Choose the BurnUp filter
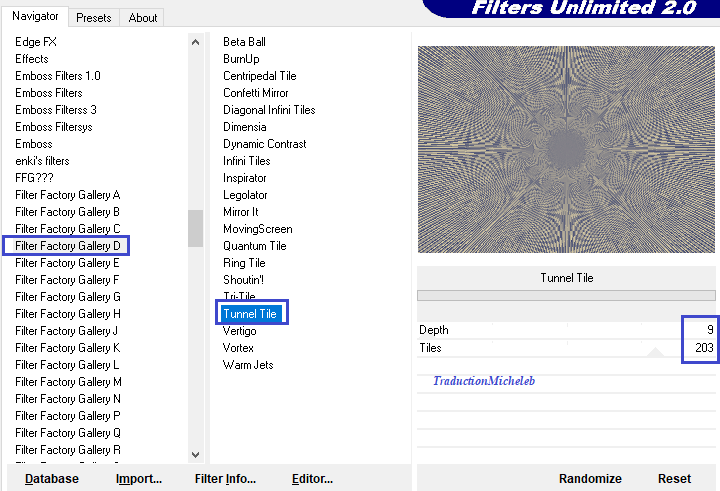The image size is (720, 491). [x=241, y=59]
